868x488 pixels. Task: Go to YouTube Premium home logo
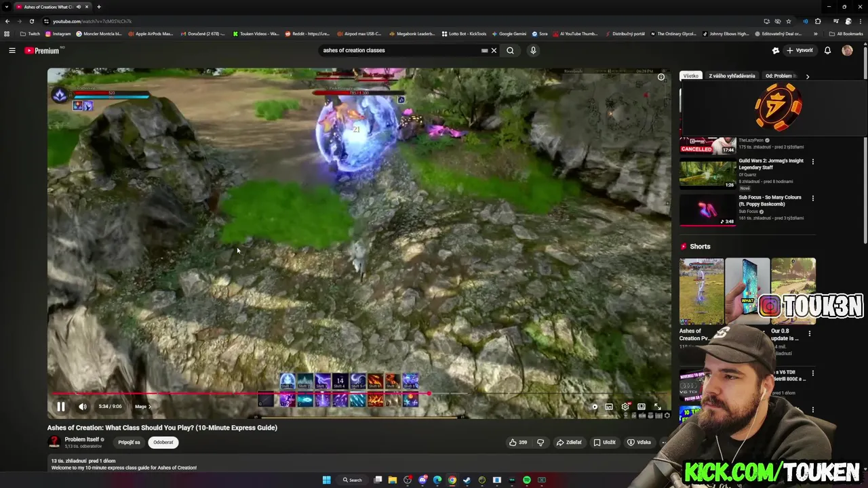tap(42, 50)
